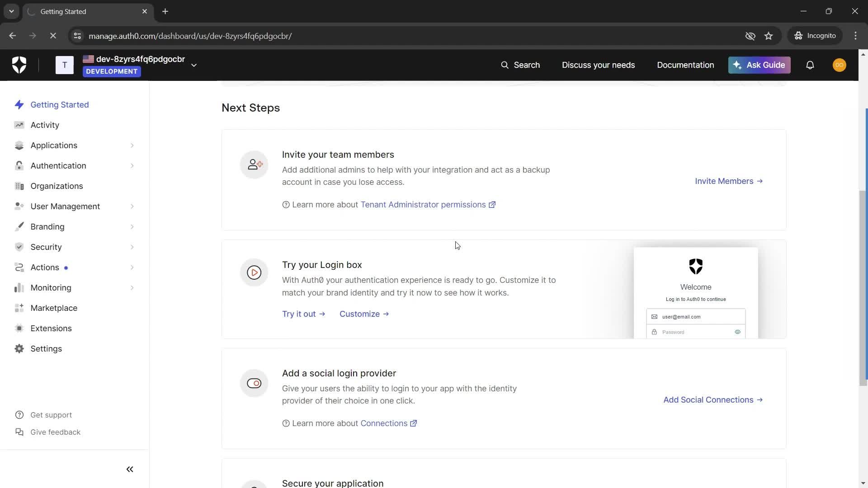Image resolution: width=868 pixels, height=488 pixels.
Task: Open Chrome three-dot menu
Action: [855, 36]
